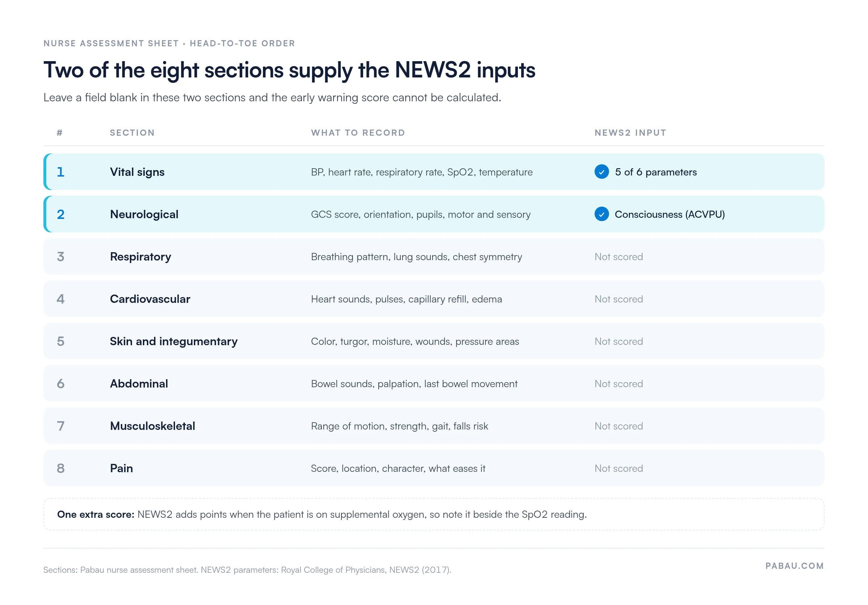Click 'Not scored' in the Skin and integumentary row
The width and height of the screenshot is (868, 605).
coord(619,342)
